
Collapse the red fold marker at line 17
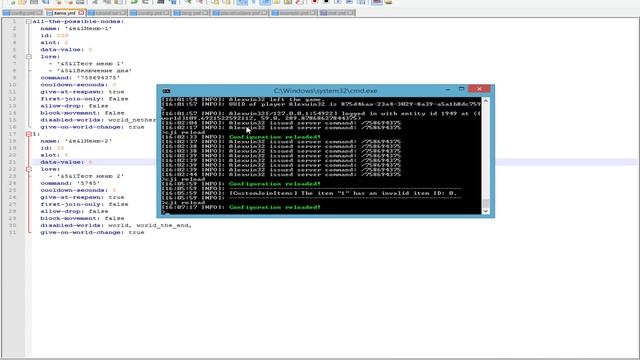[x=29, y=134]
